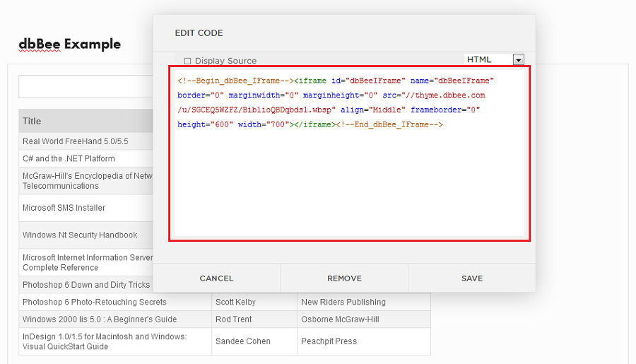Select the Photoshop 6 Down and Dirty Tricks row
The width and height of the screenshot is (636, 364).
tap(86, 285)
